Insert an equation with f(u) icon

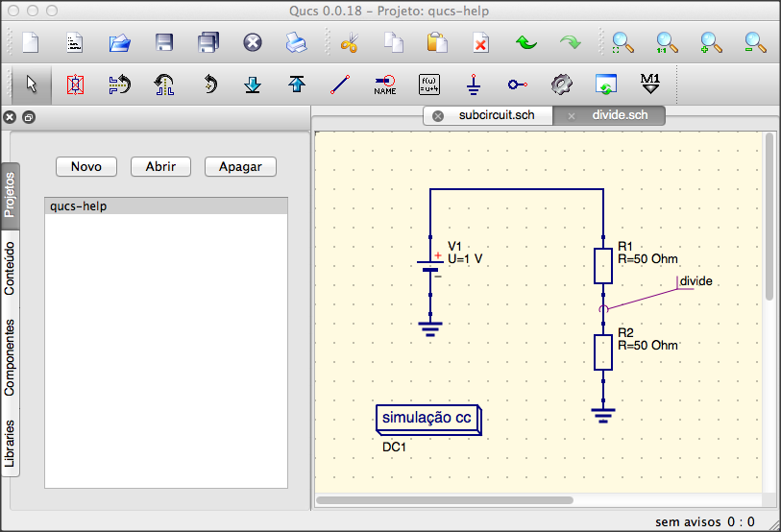429,85
